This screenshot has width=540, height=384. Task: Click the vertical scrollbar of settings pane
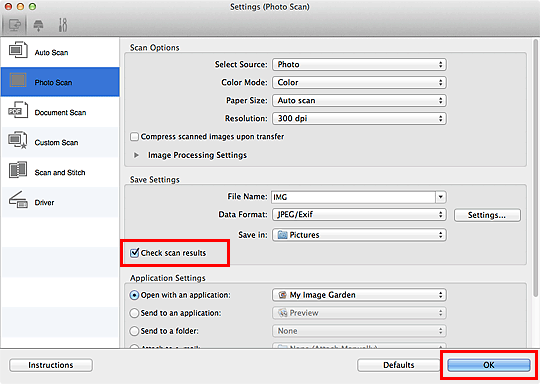click(536, 169)
